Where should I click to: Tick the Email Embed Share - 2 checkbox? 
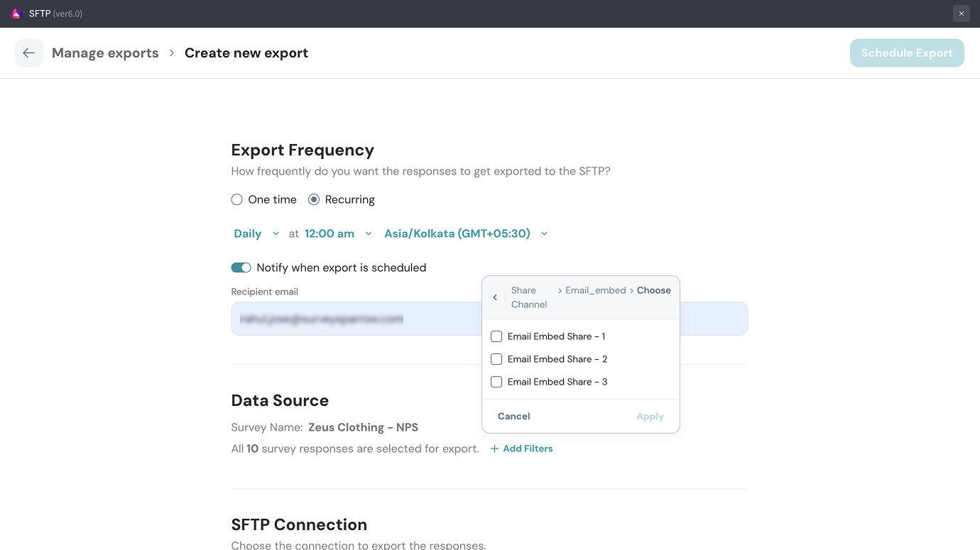496,359
